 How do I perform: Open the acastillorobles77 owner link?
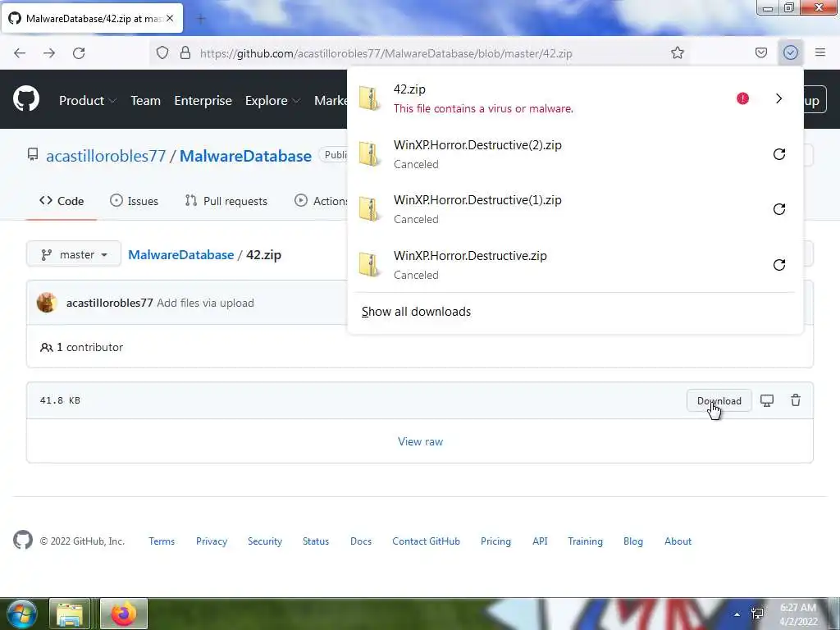coord(106,156)
